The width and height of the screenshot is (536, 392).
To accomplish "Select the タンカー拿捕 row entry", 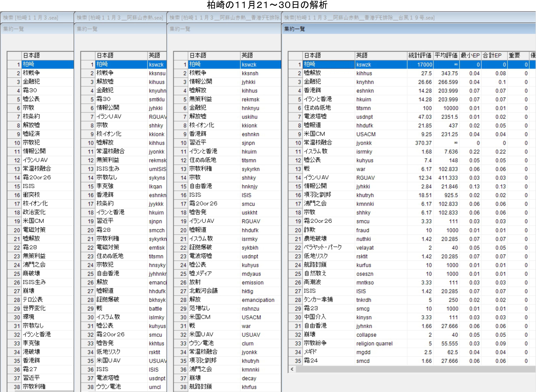I will (318, 300).
